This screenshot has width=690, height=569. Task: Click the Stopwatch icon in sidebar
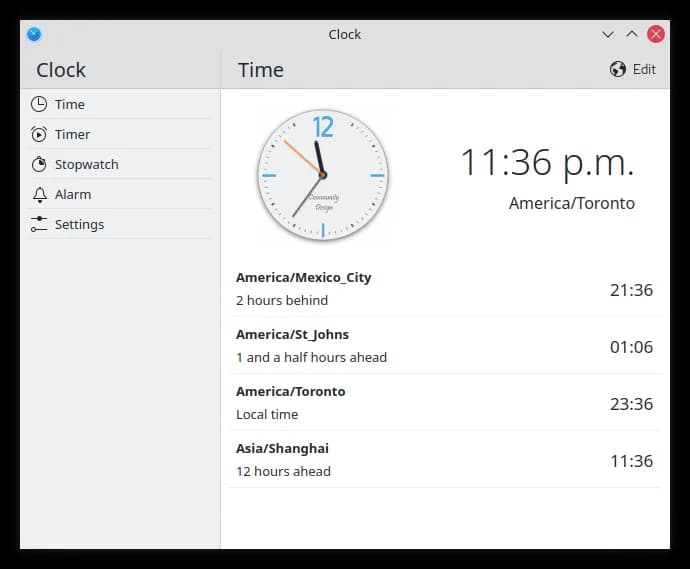pos(39,164)
